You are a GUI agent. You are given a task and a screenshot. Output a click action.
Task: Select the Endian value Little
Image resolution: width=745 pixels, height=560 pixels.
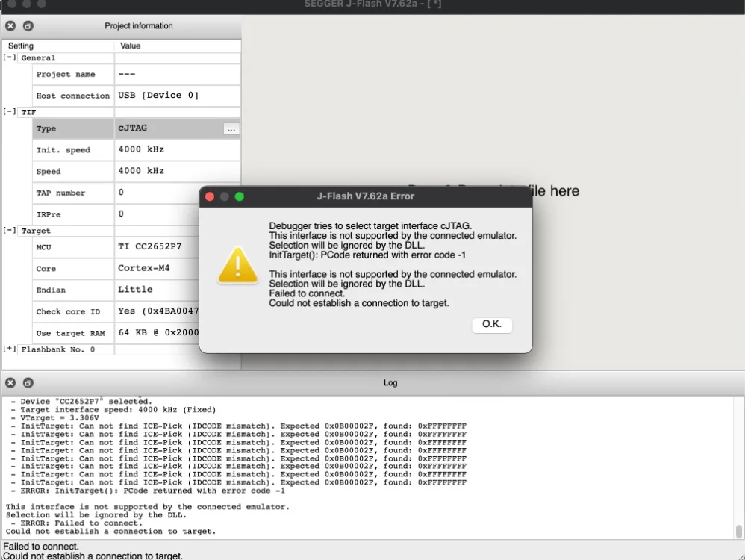(x=158, y=290)
